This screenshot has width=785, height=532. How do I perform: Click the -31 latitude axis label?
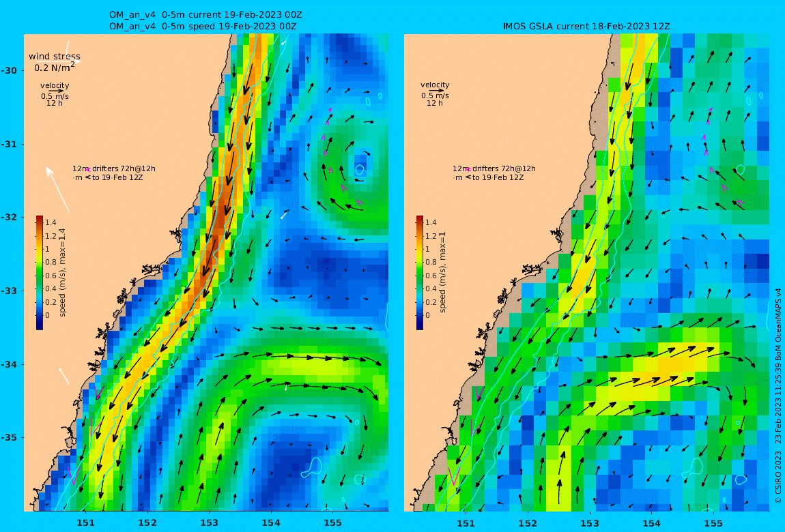pyautogui.click(x=8, y=144)
